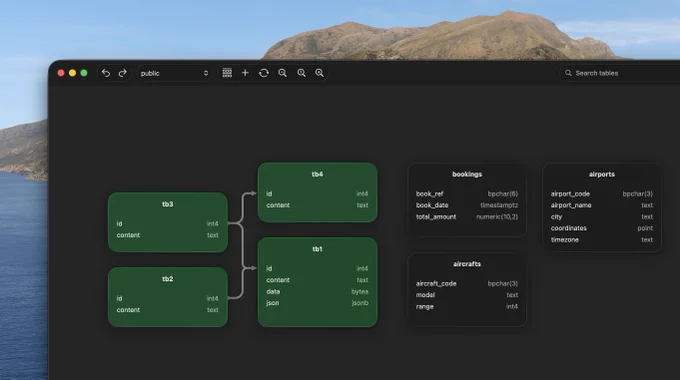Click the refresh circular arrows icon
This screenshot has height=380, width=680.
(x=264, y=73)
